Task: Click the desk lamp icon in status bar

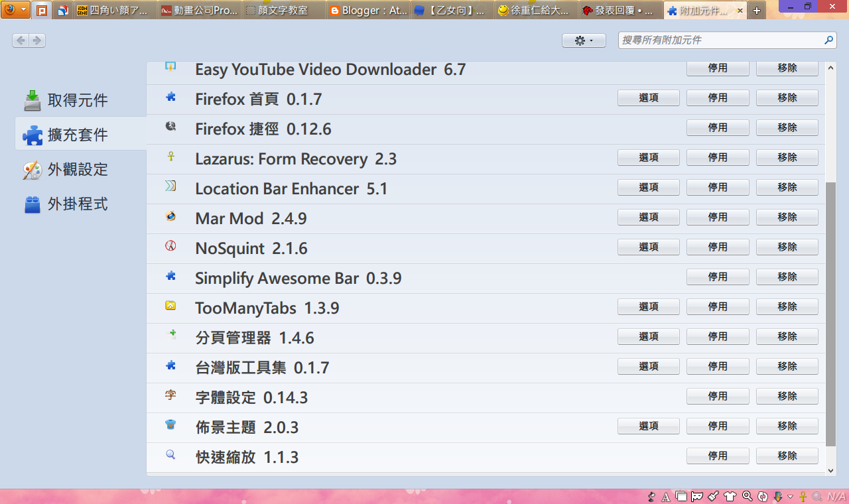Action: 651,496
